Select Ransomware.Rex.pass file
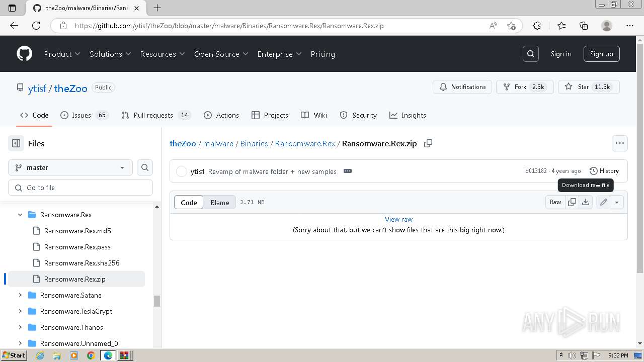This screenshot has width=644, height=362. 77,247
